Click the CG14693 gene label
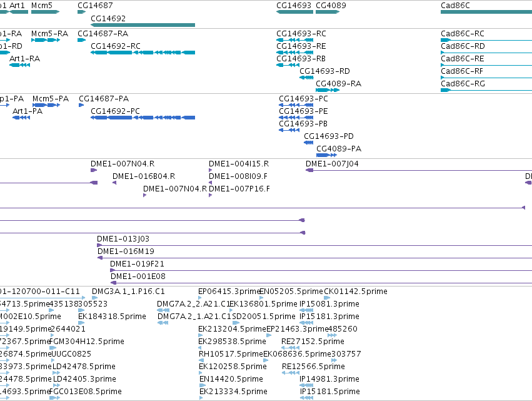The width and height of the screenshot is (532, 401). pos(294,6)
